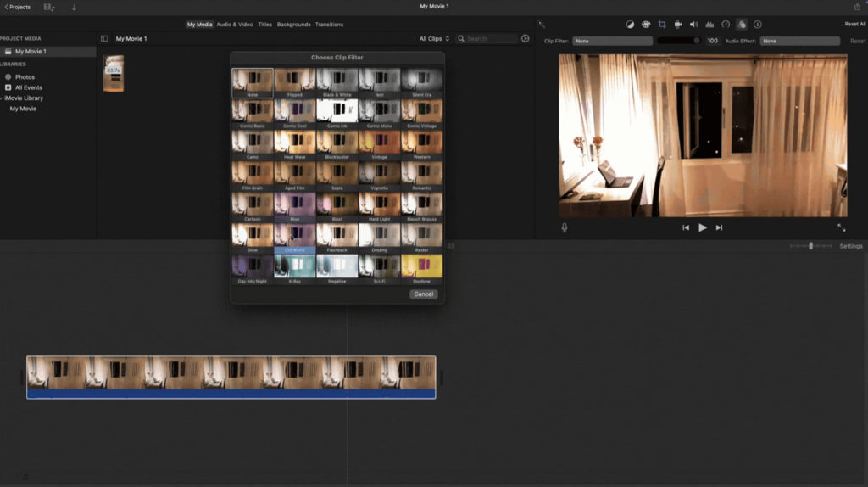868x487 pixels.
Task: Open the noise reduction equalizer icon
Action: 709,25
